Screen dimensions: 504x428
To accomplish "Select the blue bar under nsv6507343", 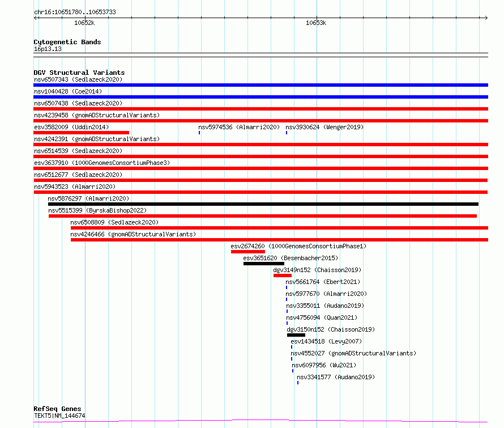I will [260, 85].
